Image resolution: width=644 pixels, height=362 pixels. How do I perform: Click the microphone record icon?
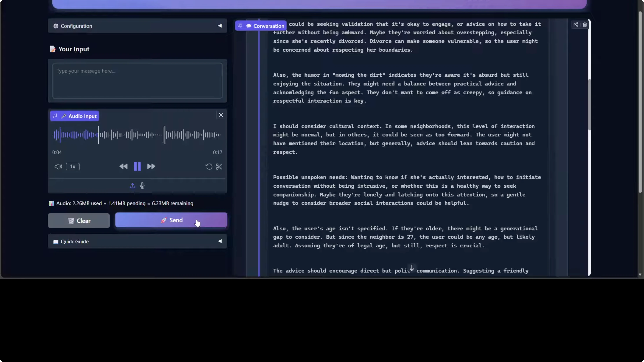142,186
